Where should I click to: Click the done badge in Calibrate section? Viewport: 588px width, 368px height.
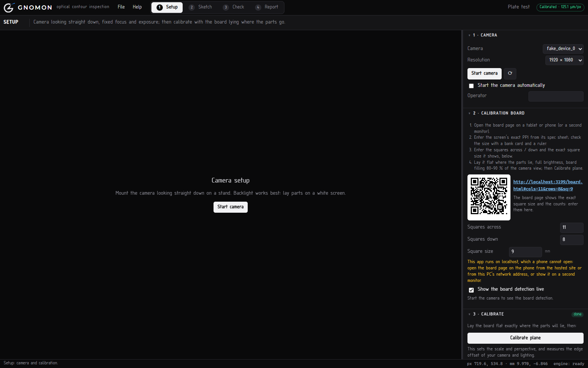[x=577, y=314]
